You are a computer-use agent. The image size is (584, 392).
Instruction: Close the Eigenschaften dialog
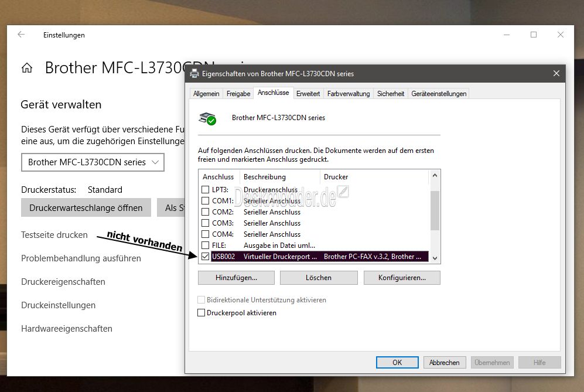[x=556, y=73]
